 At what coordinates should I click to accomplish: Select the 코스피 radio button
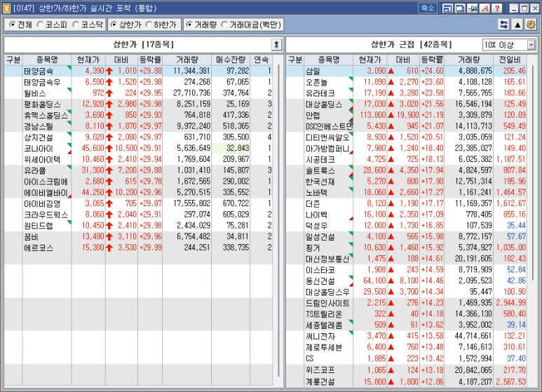tap(40, 25)
